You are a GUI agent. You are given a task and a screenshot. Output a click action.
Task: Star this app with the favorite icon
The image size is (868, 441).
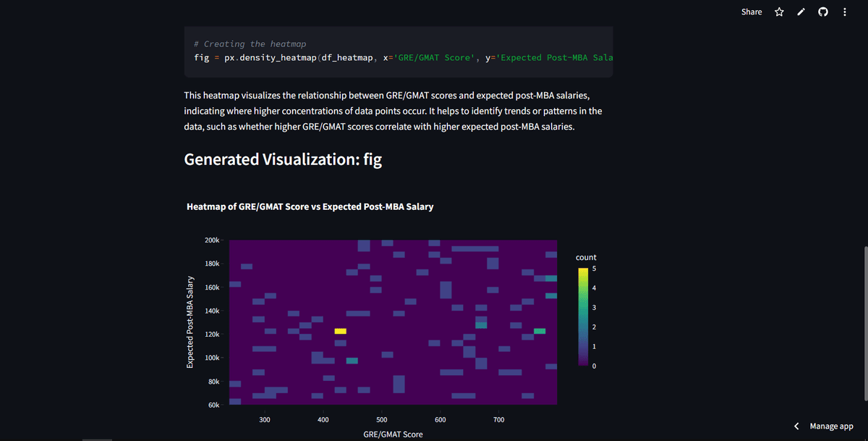tap(779, 12)
